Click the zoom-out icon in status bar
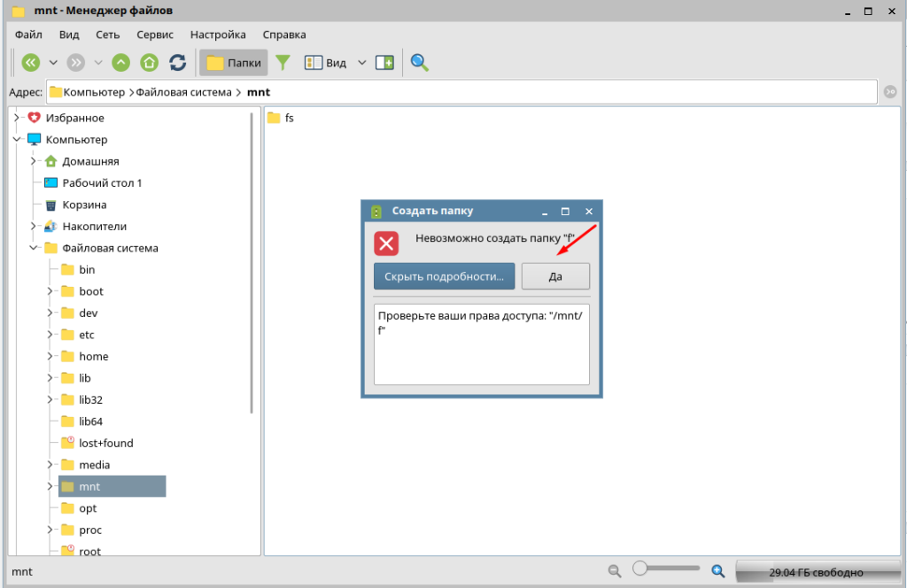907x588 pixels. (x=614, y=571)
